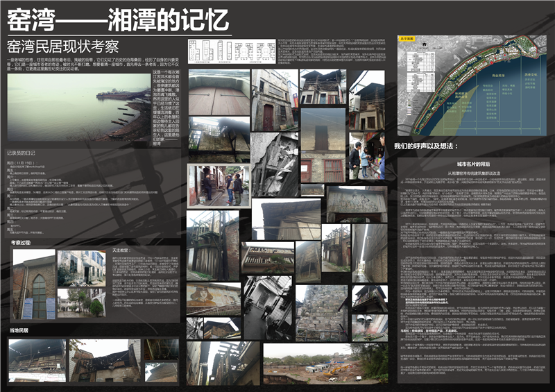555x392 pixels.
Task: Open the construction site excavator photo
Action: click(x=325, y=364)
